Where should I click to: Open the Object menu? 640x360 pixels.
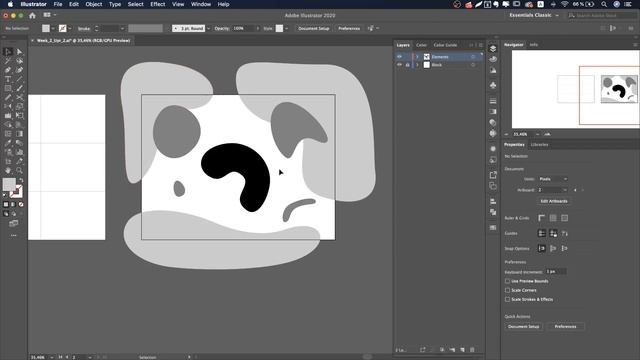tap(93, 4)
